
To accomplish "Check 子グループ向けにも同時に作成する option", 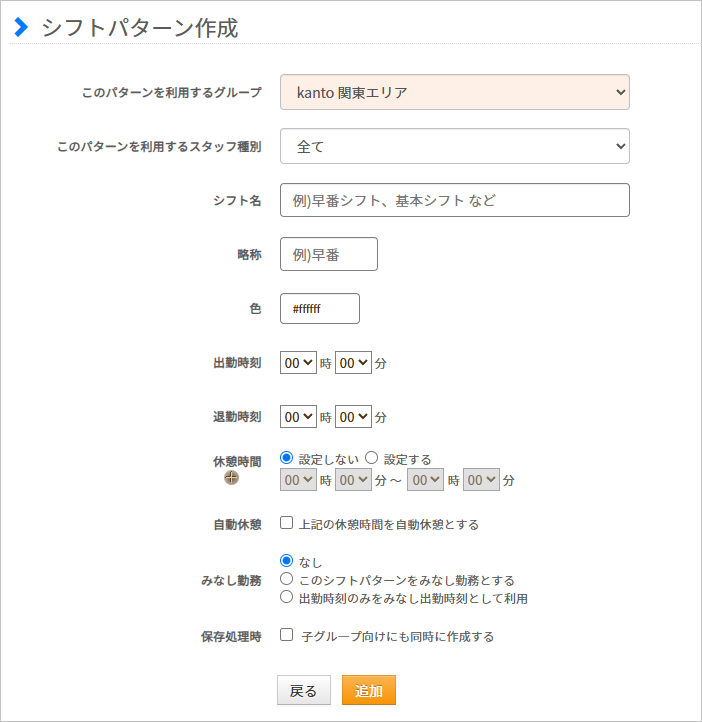I will click(287, 635).
